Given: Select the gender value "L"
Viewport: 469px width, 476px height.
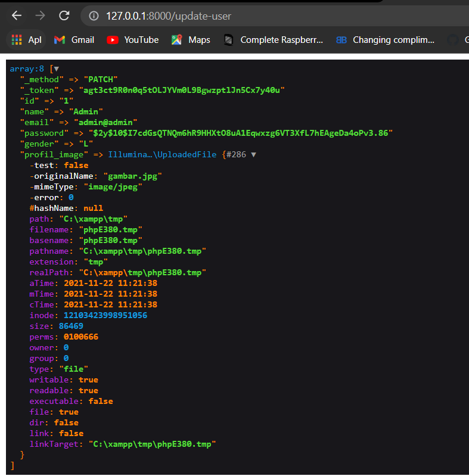Looking at the screenshot, I should [x=86, y=144].
